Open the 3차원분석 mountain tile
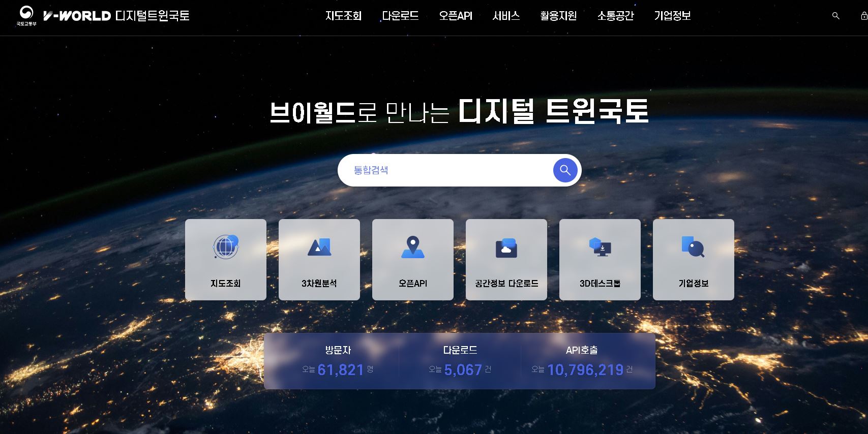This screenshot has width=868, height=434. [319, 260]
